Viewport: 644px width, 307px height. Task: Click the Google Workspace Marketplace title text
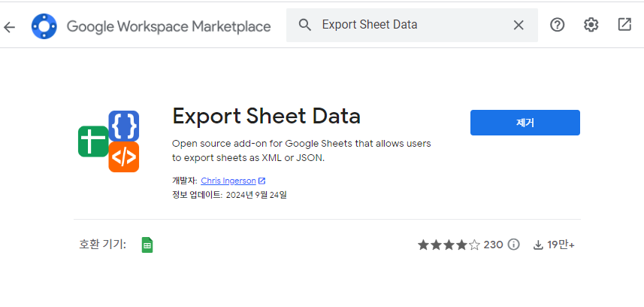(169, 27)
